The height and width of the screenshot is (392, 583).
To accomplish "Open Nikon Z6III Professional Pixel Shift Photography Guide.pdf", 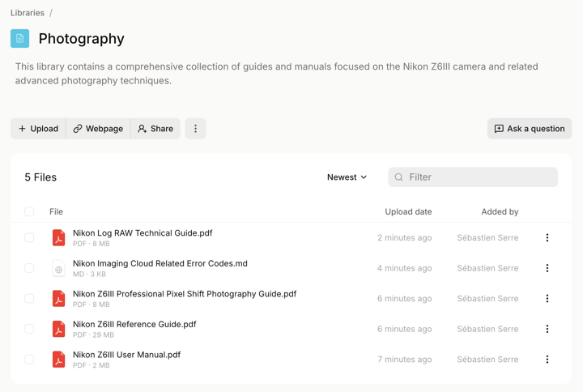I will tap(185, 294).
